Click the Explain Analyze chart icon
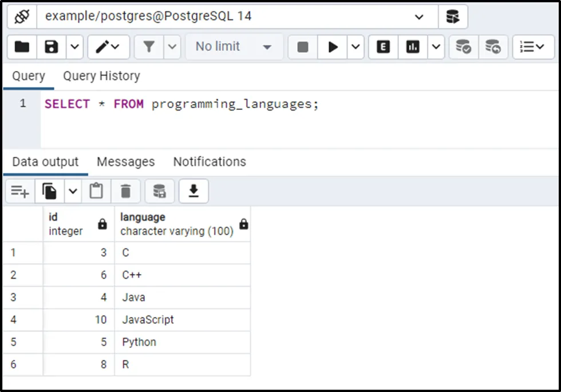 pos(413,47)
